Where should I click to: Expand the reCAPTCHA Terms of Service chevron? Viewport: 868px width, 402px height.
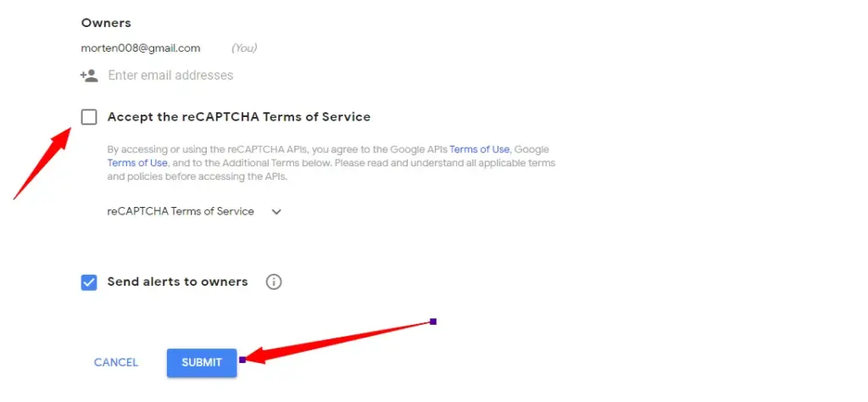(276, 211)
